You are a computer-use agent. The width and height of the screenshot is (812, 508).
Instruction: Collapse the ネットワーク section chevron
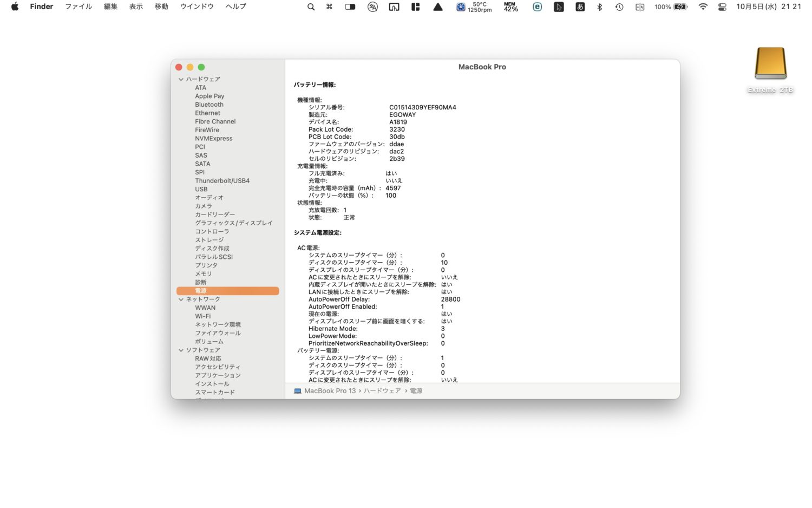181,299
